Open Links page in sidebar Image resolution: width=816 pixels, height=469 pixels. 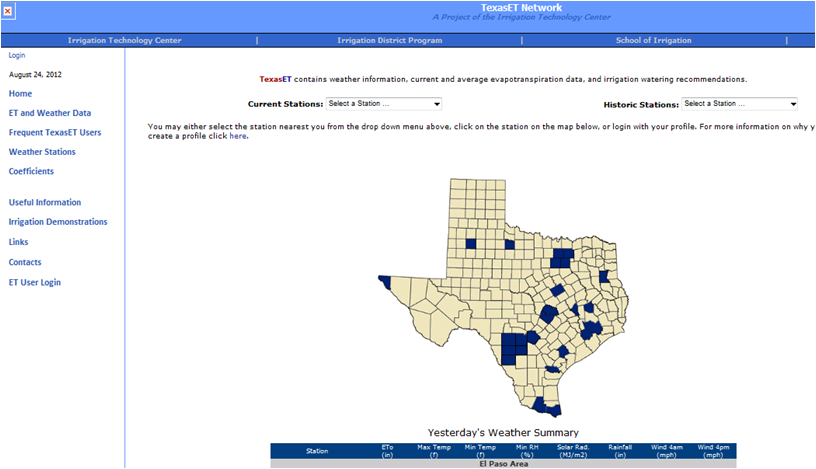click(x=18, y=242)
